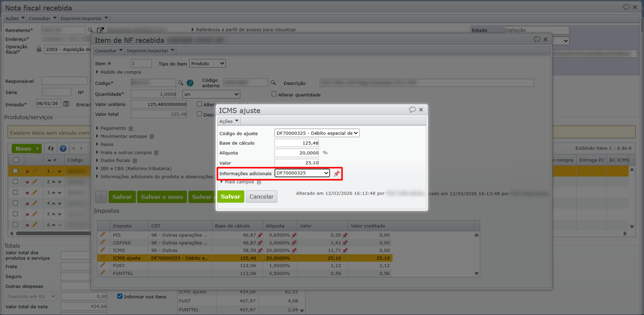Viewport: 644px width, 315px height.
Task: Click the previous arrow button beside Salvar
Action: tap(101, 197)
